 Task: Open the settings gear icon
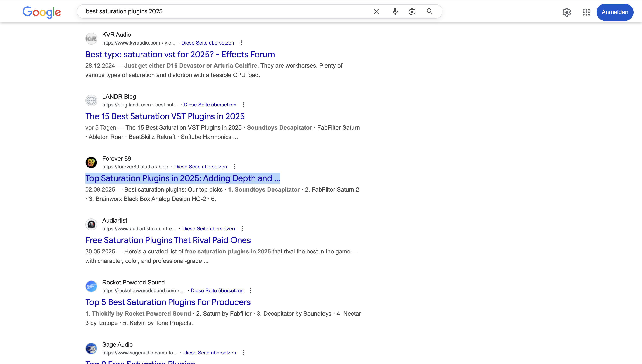coord(566,12)
